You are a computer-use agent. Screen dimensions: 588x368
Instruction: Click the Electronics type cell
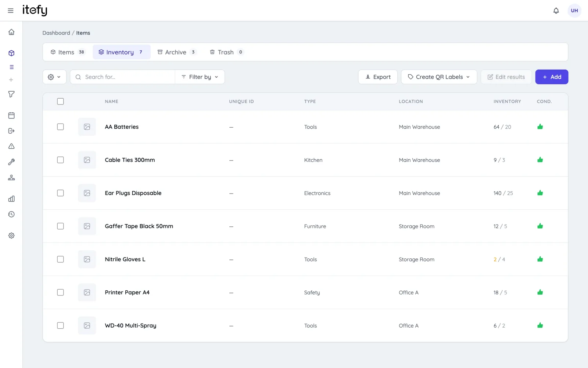(x=317, y=193)
